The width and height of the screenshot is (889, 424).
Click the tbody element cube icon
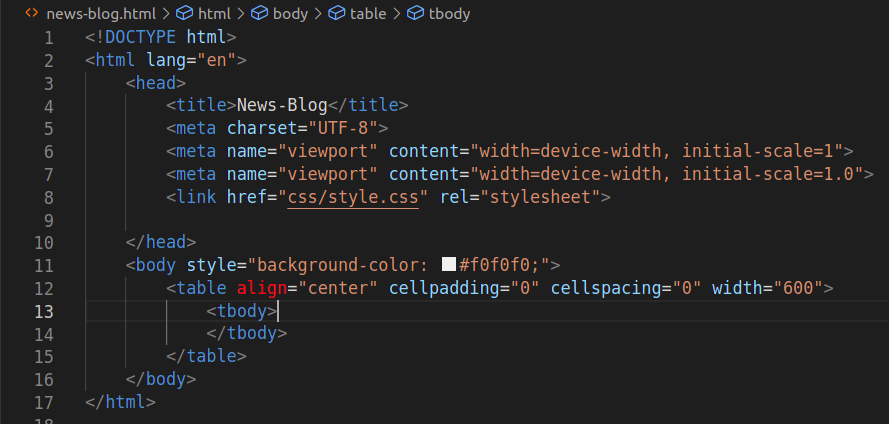pyautogui.click(x=416, y=13)
